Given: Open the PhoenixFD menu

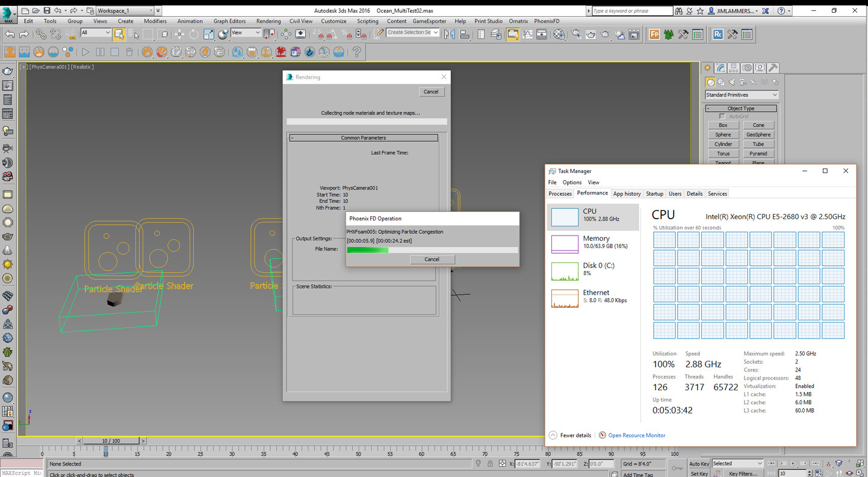Looking at the screenshot, I should pyautogui.click(x=547, y=21).
